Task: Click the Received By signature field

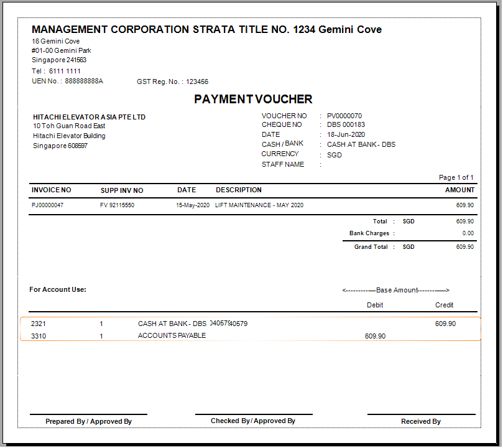Action: [x=421, y=421]
